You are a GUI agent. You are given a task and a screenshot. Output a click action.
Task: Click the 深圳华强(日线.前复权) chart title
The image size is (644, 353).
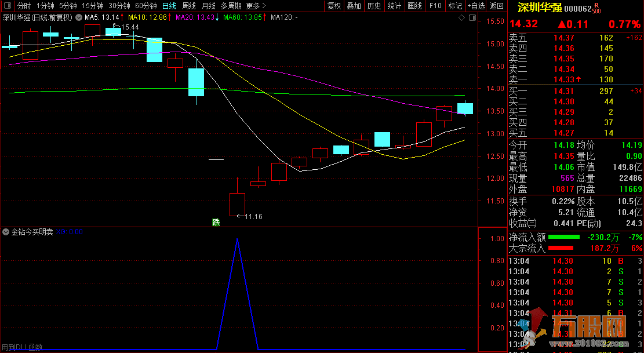click(37, 17)
